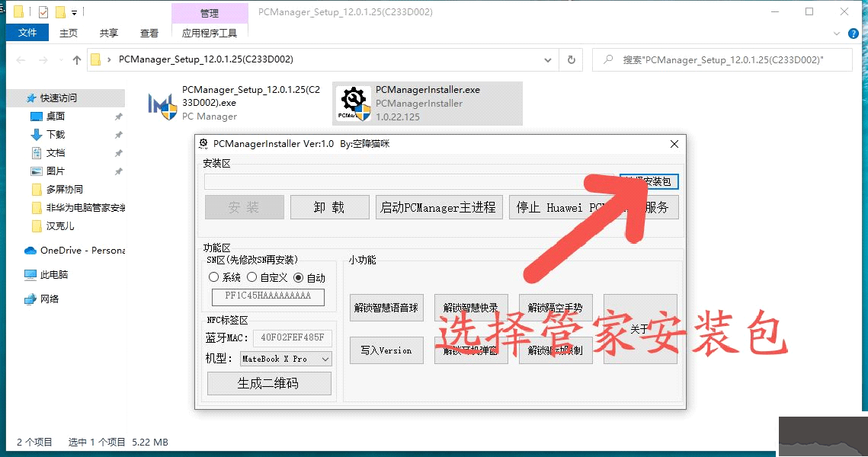Click the pin icon next to 下载
This screenshot has width=868, height=457.
click(x=118, y=135)
